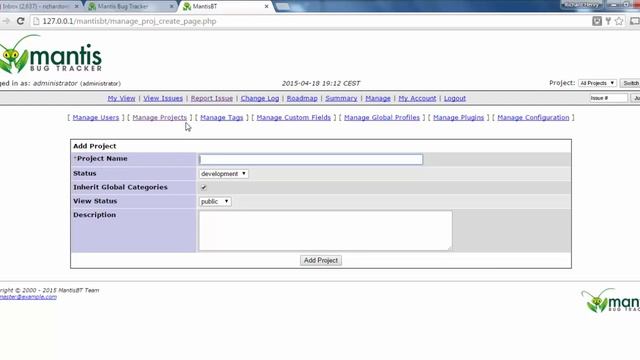Open My Account page
The width and height of the screenshot is (640, 360).
(x=417, y=98)
